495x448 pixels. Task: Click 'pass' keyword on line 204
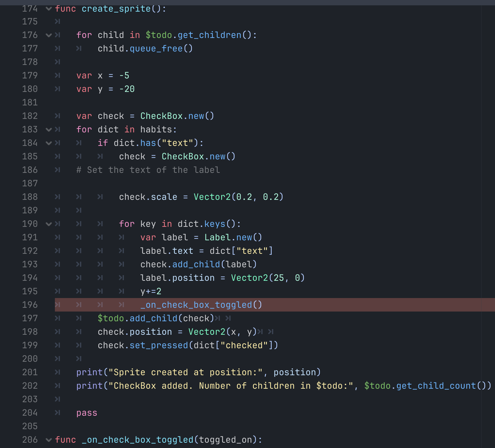pos(87,413)
